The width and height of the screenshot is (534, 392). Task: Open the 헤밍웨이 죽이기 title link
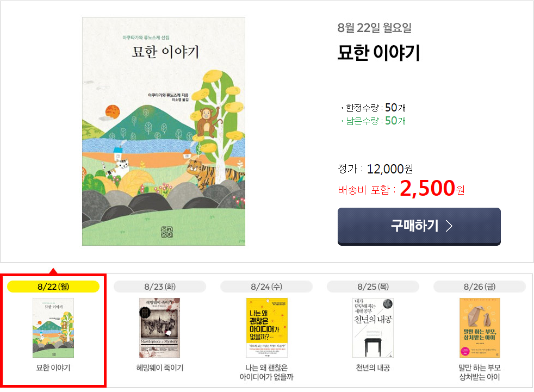tap(160, 368)
